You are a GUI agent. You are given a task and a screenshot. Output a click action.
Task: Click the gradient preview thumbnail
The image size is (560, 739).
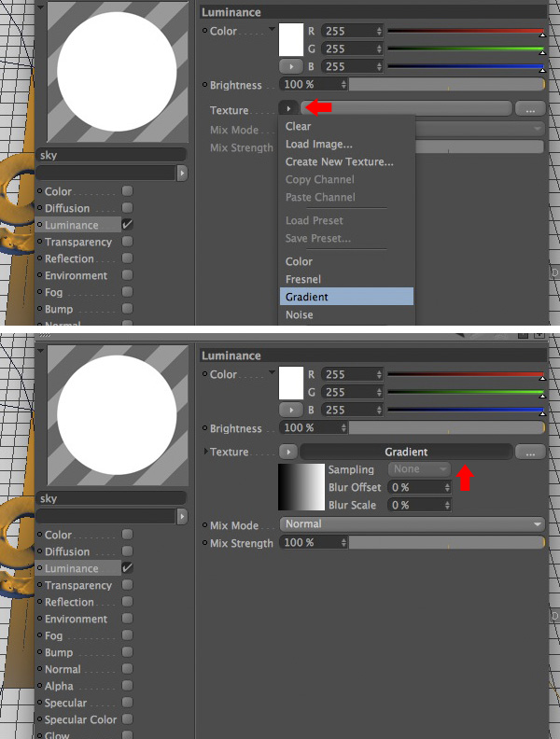[301, 487]
